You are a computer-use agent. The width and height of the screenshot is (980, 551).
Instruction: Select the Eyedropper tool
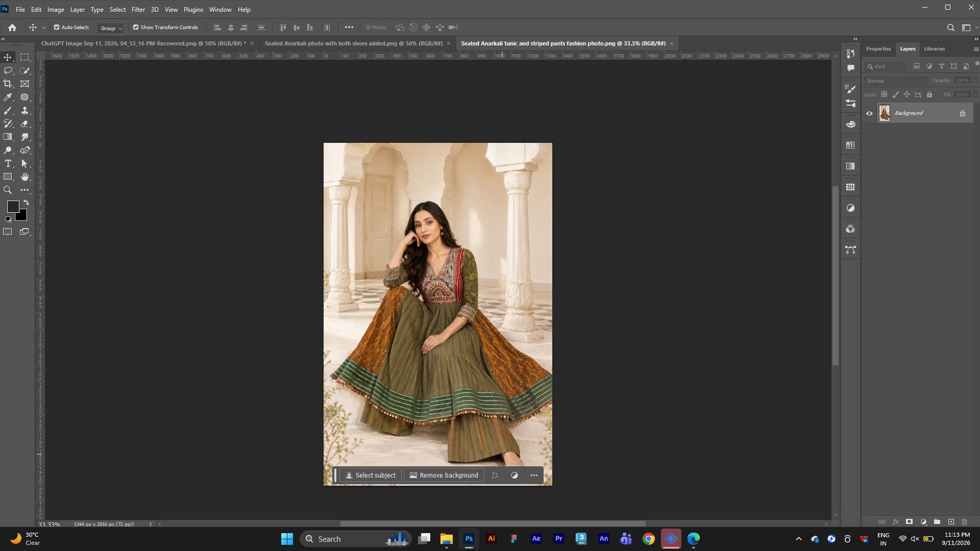point(8,97)
